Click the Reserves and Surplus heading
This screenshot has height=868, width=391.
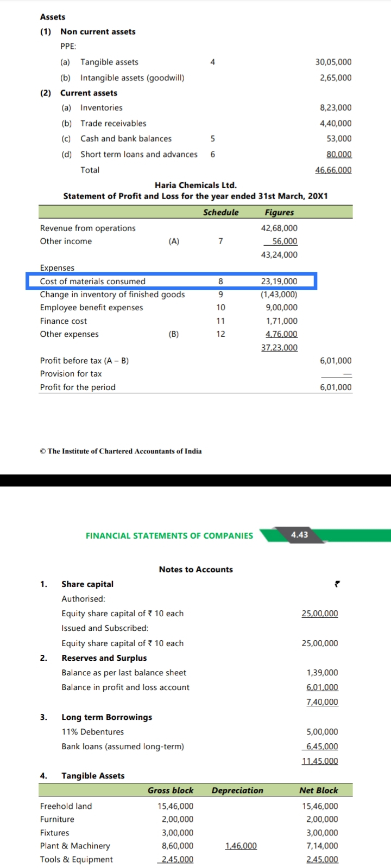[x=104, y=658]
